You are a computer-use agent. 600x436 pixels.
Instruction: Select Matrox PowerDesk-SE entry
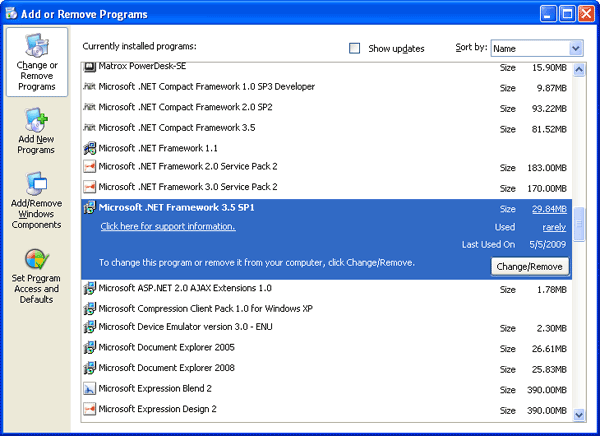tap(326, 67)
